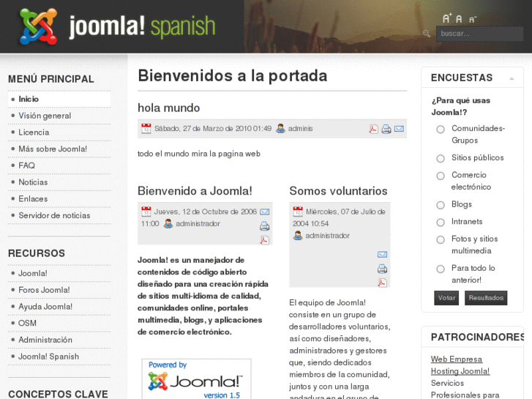Image resolution: width=532 pixels, height=399 pixels.
Task: Click the search magnifier icon
Action: 427,33
